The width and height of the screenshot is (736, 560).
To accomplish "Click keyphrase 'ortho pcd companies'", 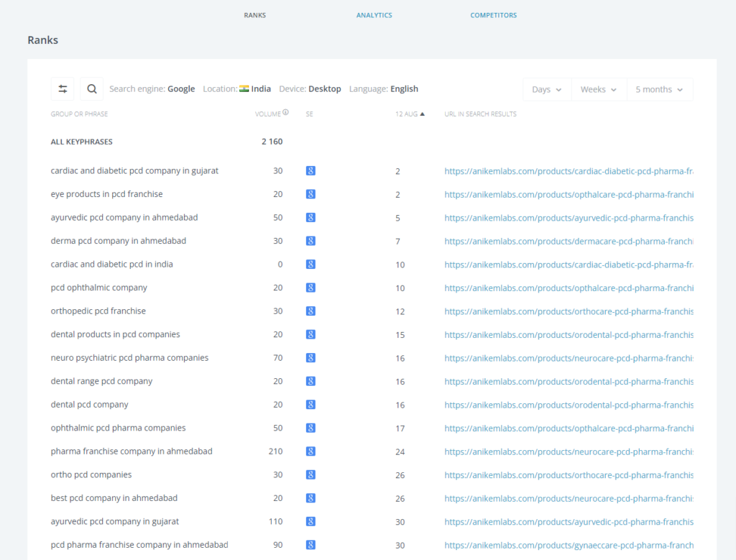I will [x=91, y=474].
